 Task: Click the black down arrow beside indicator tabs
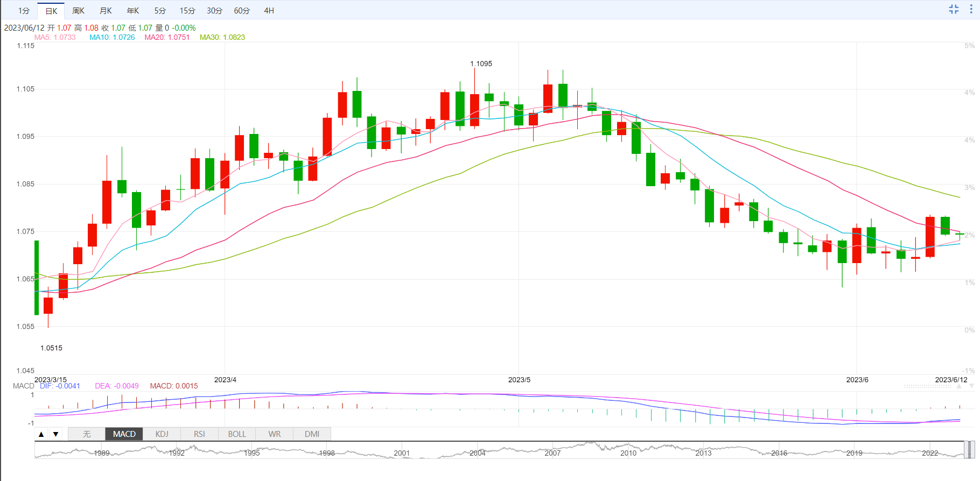(55, 434)
